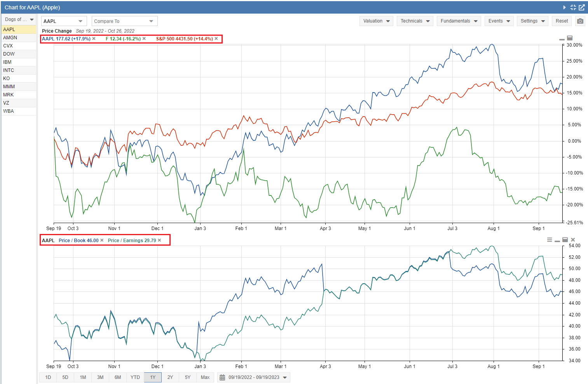Select the YTD time range
588x384 pixels.
point(135,377)
